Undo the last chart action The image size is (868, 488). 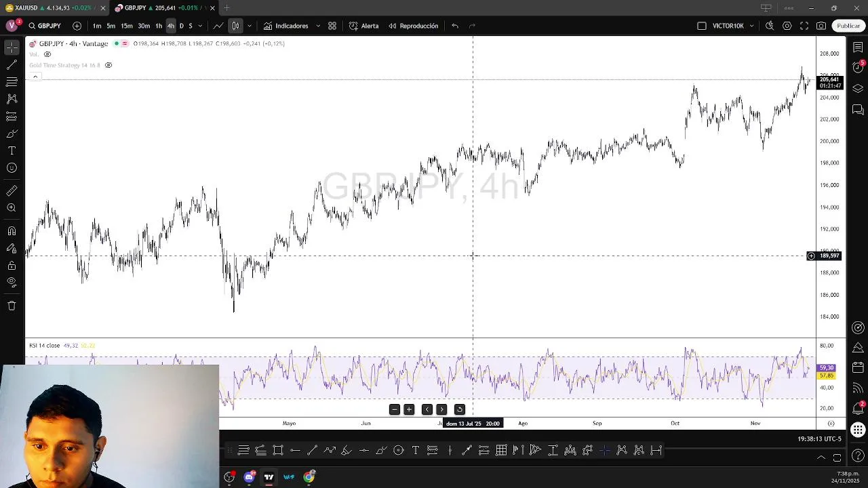click(455, 26)
